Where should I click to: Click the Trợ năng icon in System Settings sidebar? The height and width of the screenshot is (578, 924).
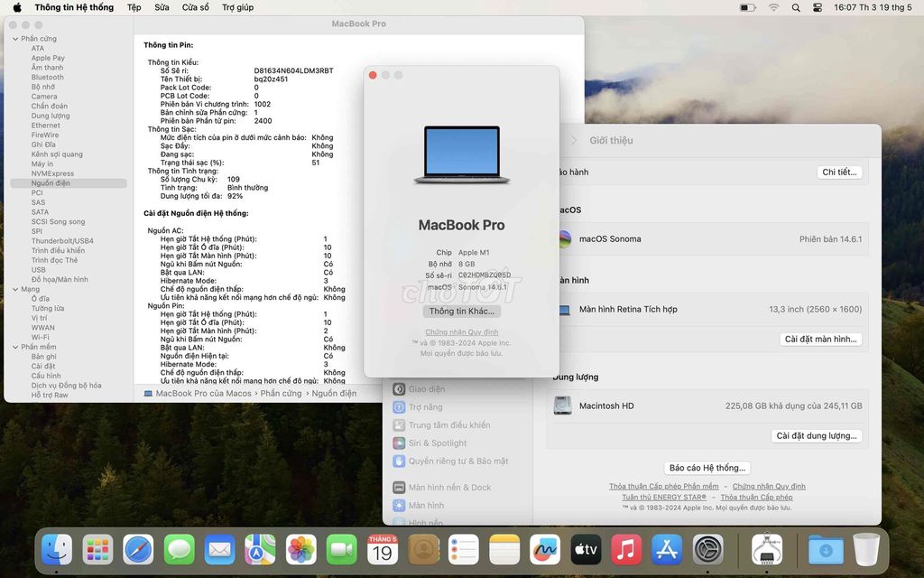tap(399, 407)
